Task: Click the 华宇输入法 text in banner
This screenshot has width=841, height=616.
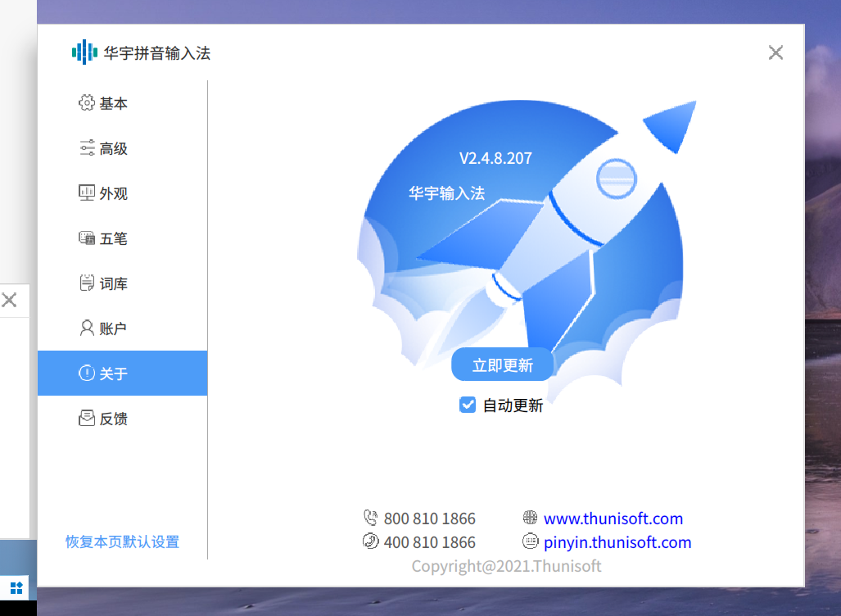Action: coord(447,193)
